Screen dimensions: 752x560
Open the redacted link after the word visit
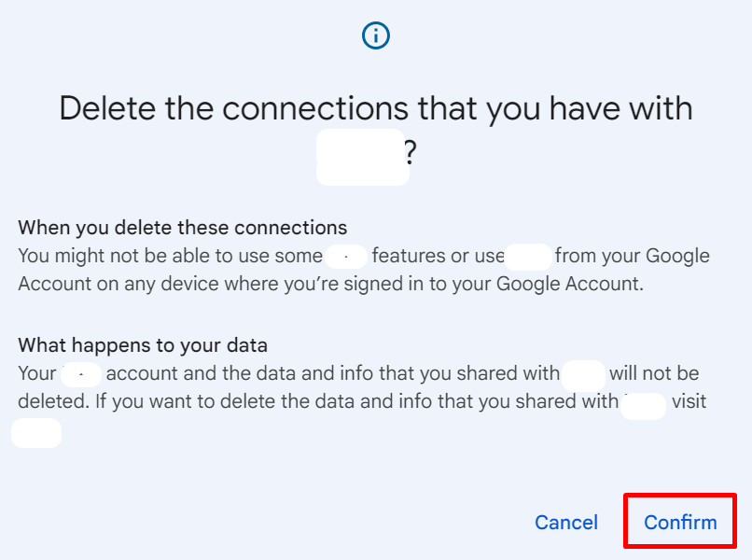click(x=36, y=433)
